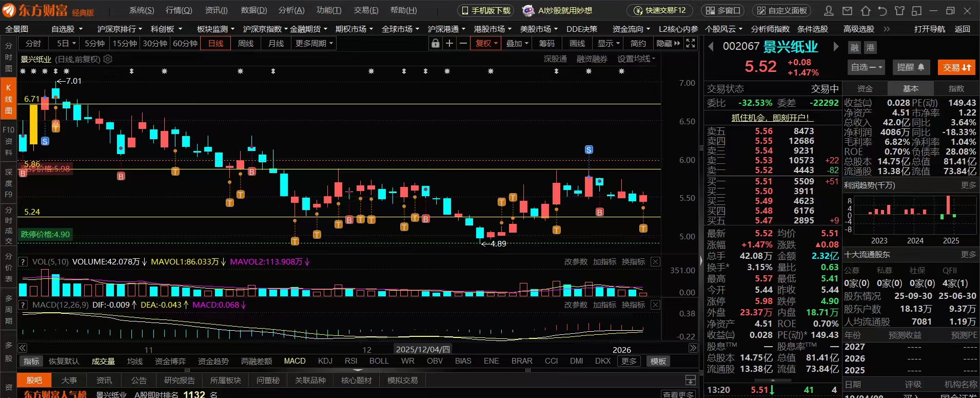Close the MACD indicator panel
This screenshot has width=980, height=398.
pos(655,305)
